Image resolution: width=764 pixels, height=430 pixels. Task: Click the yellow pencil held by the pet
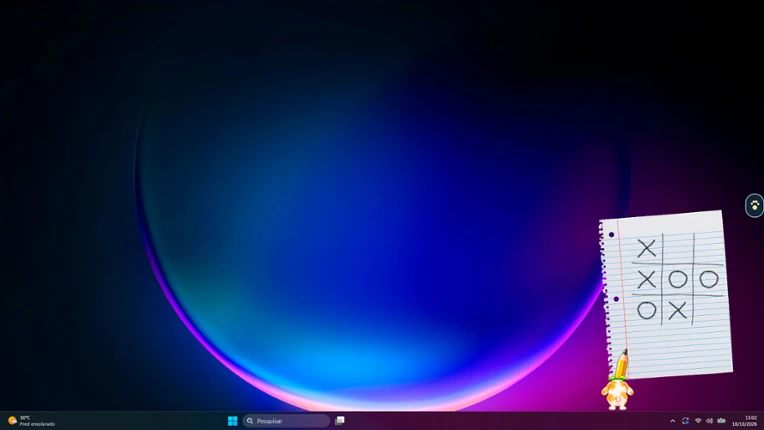tap(621, 364)
